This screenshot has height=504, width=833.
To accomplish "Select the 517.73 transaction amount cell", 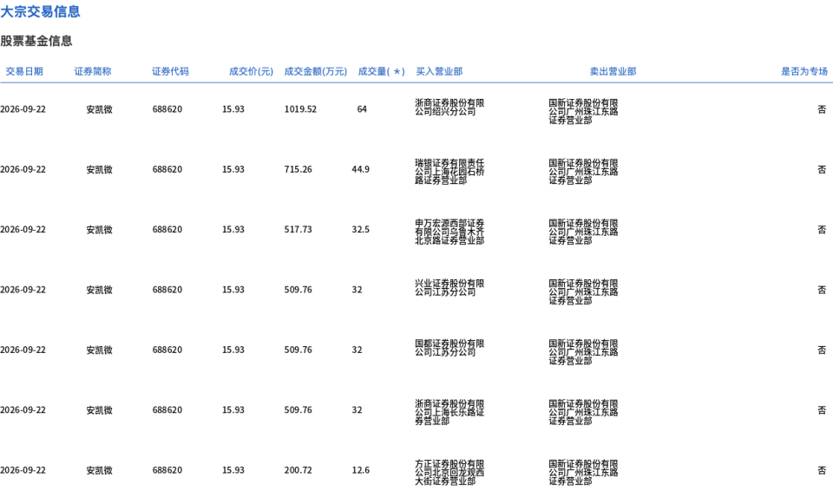I will [298, 229].
